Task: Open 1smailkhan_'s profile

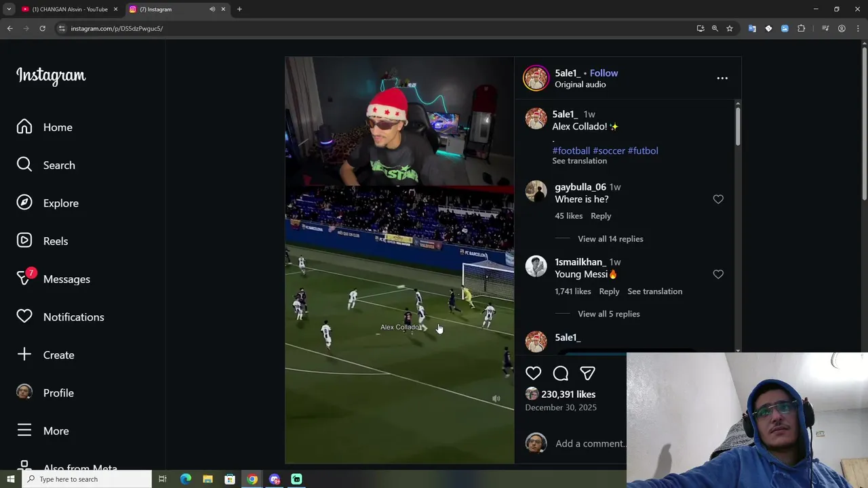Action: point(579,262)
